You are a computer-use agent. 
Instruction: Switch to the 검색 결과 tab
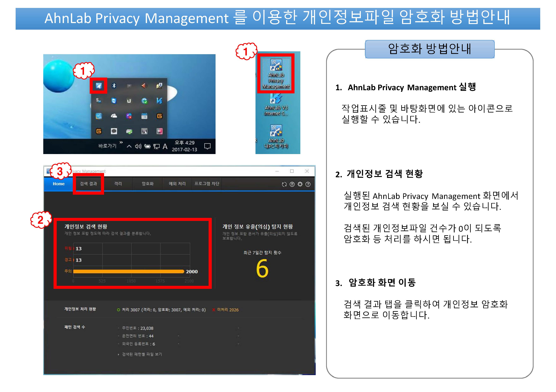click(89, 184)
